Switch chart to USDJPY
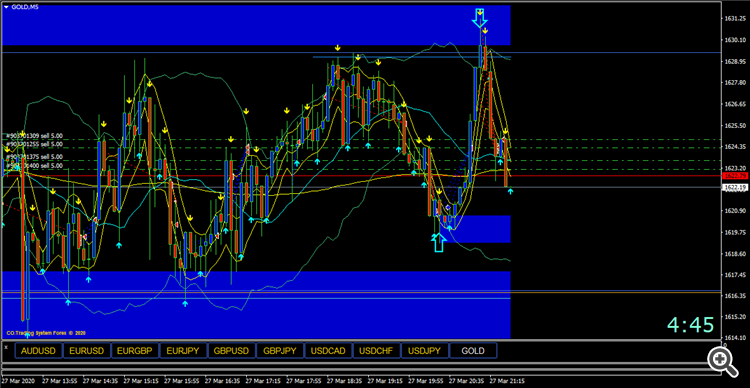This screenshot has width=750, height=388. tap(425, 351)
